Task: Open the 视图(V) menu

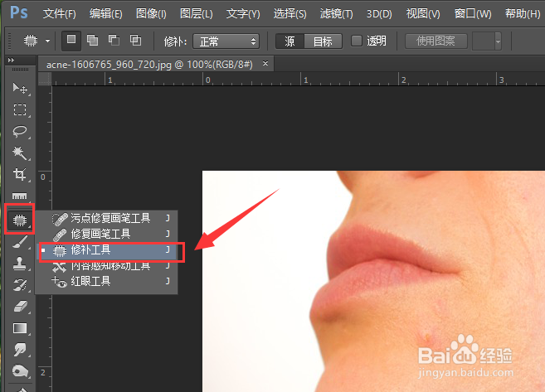Action: (423, 13)
